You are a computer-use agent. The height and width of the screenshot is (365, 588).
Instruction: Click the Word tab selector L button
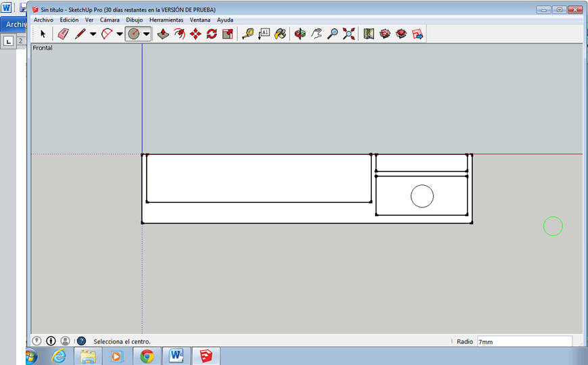(x=8, y=41)
